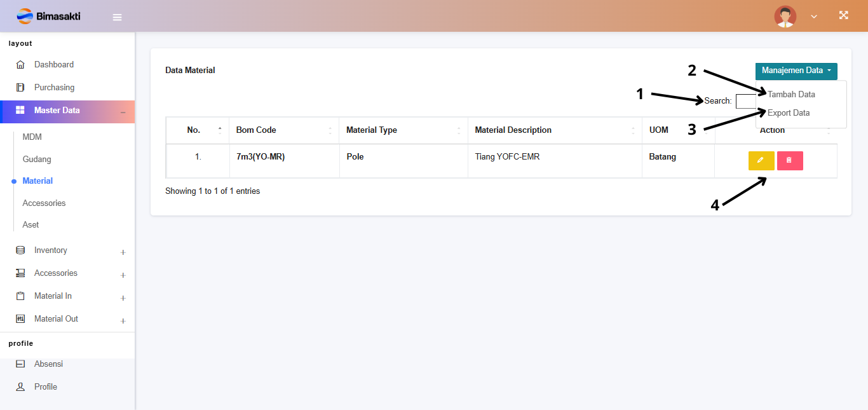Select Tambah Data menu option

click(x=791, y=95)
